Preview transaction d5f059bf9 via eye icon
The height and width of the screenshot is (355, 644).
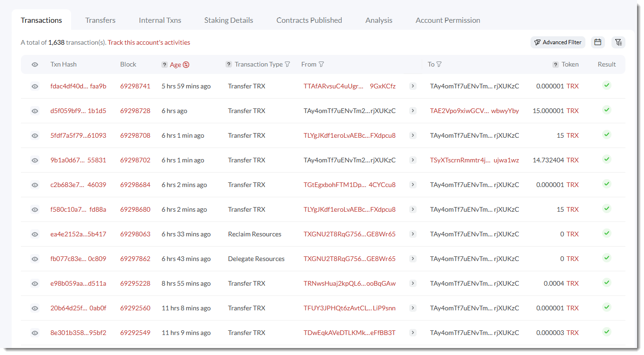click(35, 111)
